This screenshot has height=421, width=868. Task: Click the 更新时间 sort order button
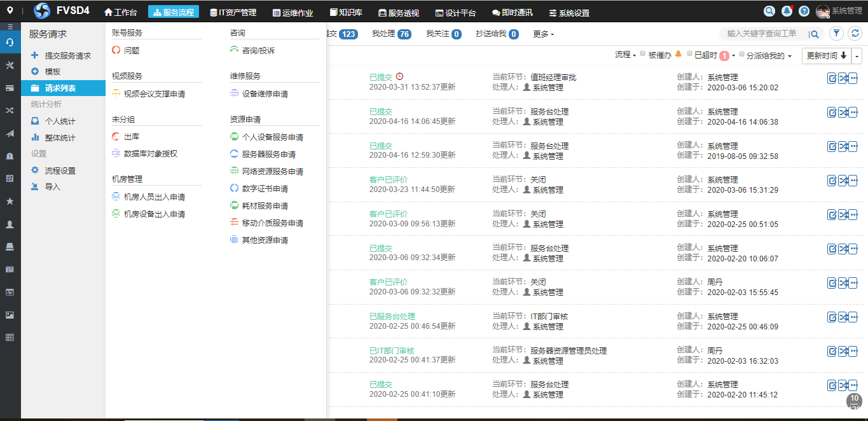[x=826, y=56]
